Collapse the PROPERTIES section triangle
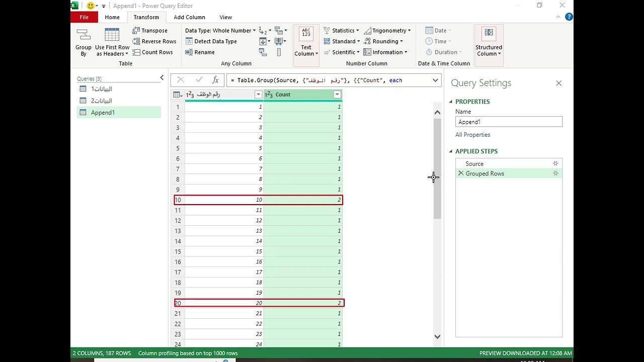The width and height of the screenshot is (644, 362). tap(451, 102)
